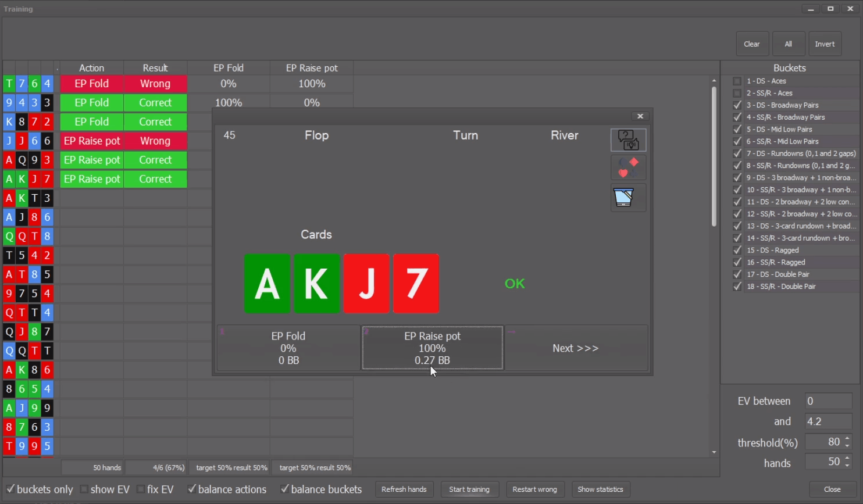Uncheck bucket 5 - DS - Mid Low Pairs
The height and width of the screenshot is (504, 863).
[737, 130]
